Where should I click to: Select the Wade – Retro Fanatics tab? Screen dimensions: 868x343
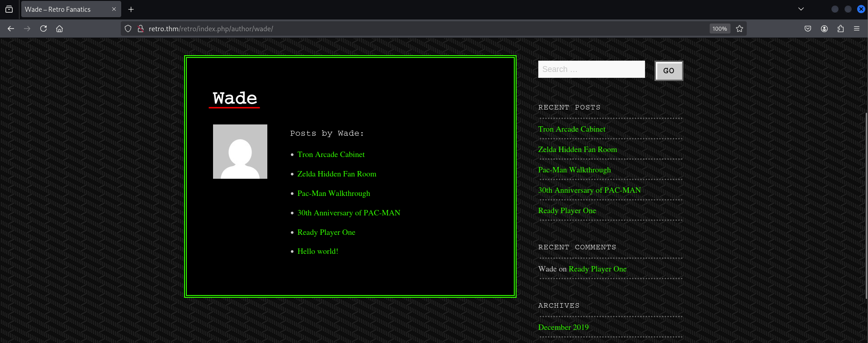(x=63, y=9)
